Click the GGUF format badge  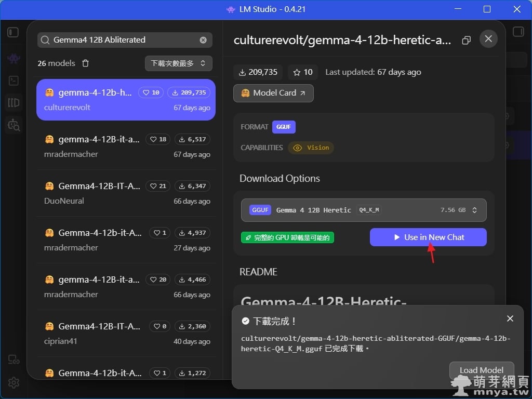284,127
